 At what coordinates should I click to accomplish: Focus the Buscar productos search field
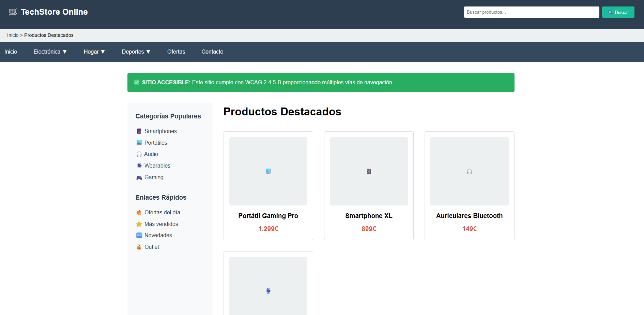pos(531,12)
